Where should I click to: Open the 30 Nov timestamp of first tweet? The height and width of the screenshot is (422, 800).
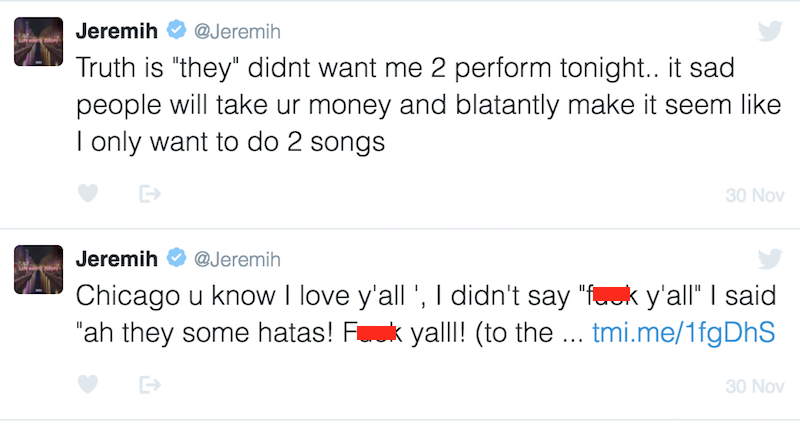click(x=754, y=196)
